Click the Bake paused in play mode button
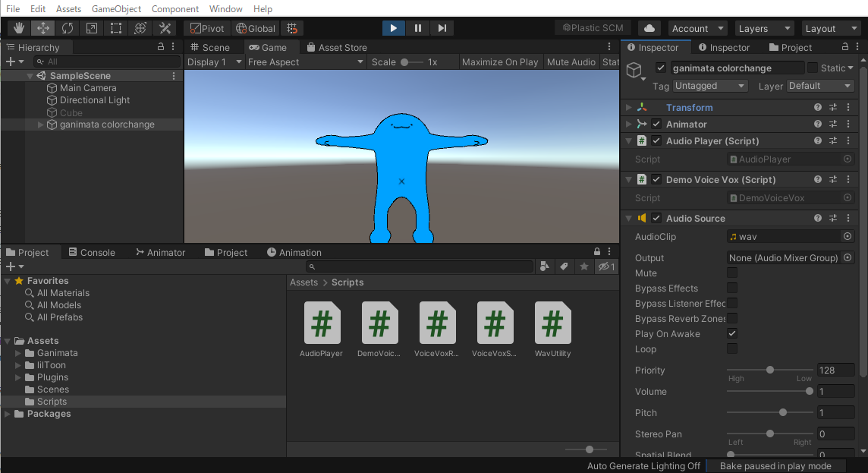 [x=776, y=465]
